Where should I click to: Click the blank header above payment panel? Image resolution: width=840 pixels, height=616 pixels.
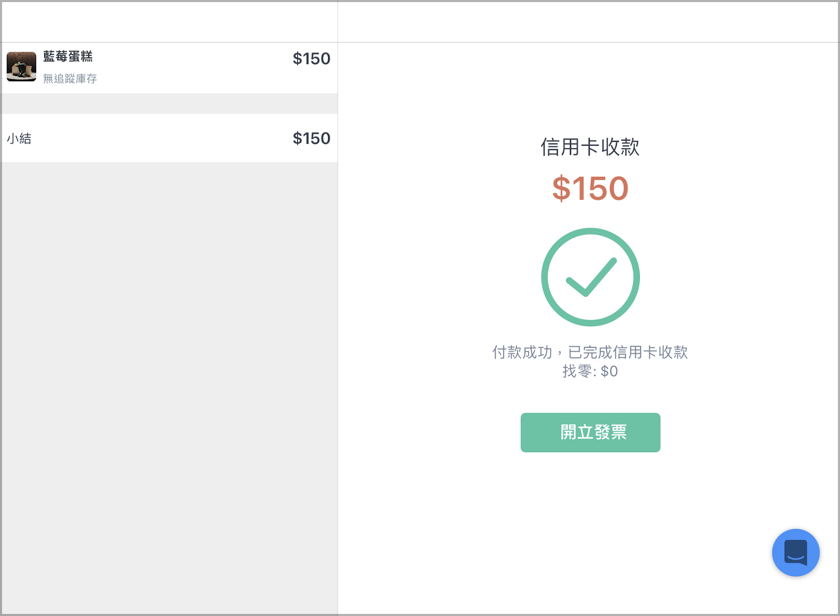(x=588, y=22)
